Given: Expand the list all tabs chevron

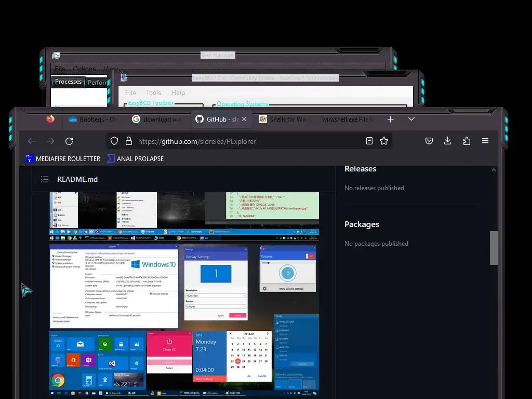Looking at the screenshot, I should [x=411, y=119].
